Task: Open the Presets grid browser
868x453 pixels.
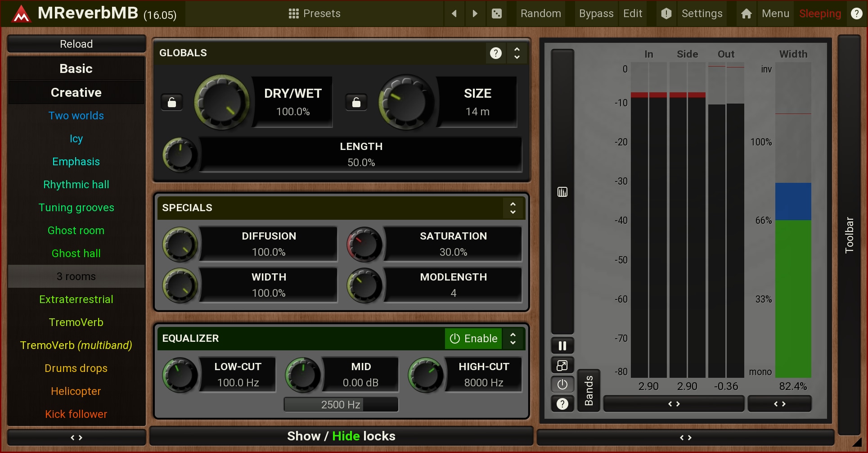Action: coord(294,14)
